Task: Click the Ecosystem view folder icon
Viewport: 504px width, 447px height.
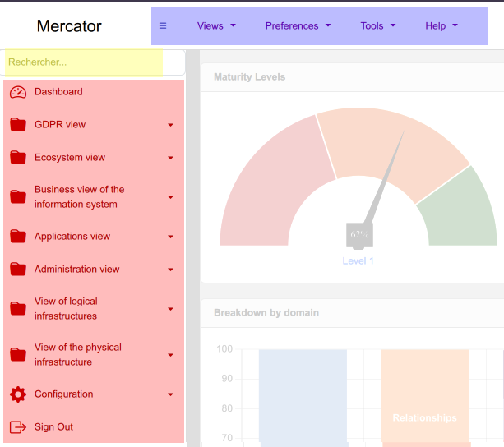Action: coord(18,158)
